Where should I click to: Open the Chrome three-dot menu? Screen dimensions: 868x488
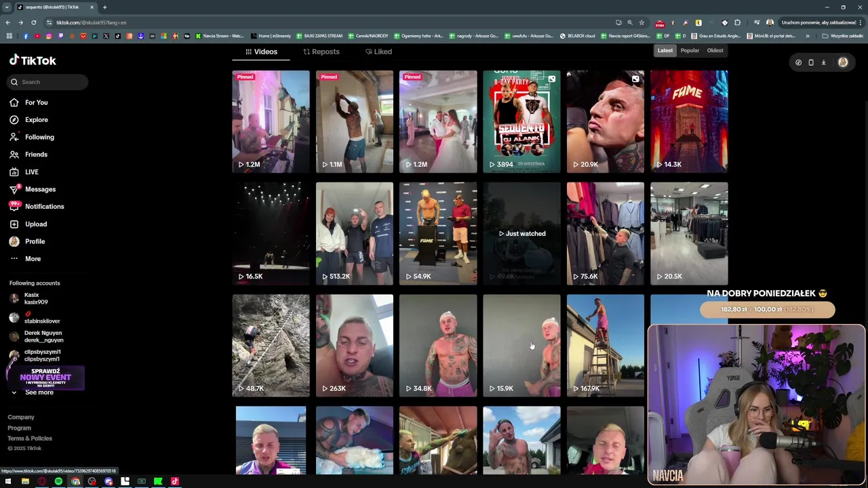click(860, 22)
